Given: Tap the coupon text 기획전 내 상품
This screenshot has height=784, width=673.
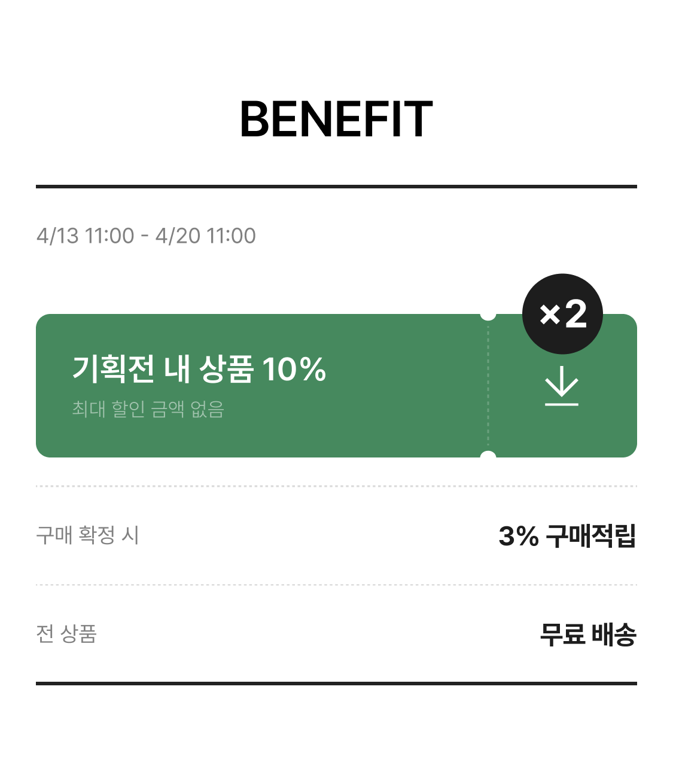Looking at the screenshot, I should click(x=163, y=368).
